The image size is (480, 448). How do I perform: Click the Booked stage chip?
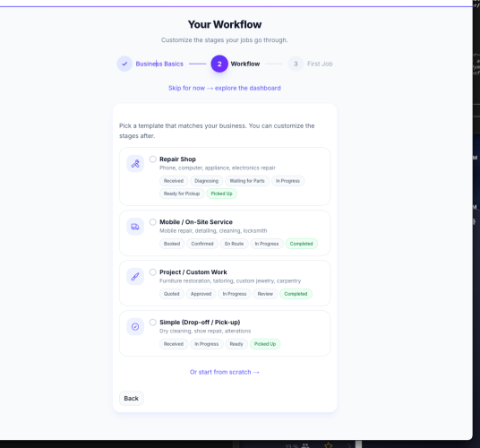(x=172, y=244)
